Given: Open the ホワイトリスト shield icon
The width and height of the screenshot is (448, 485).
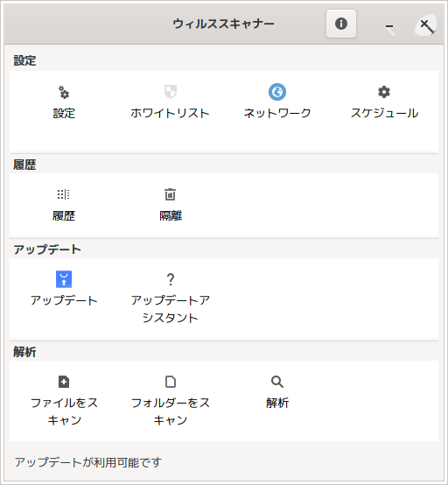Looking at the screenshot, I should click(171, 92).
